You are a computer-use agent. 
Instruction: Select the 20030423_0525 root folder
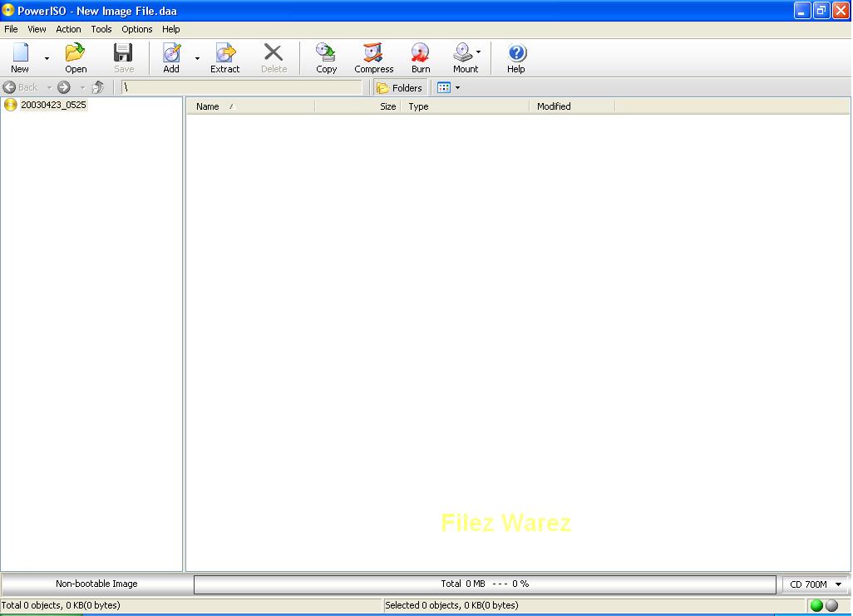coord(52,105)
